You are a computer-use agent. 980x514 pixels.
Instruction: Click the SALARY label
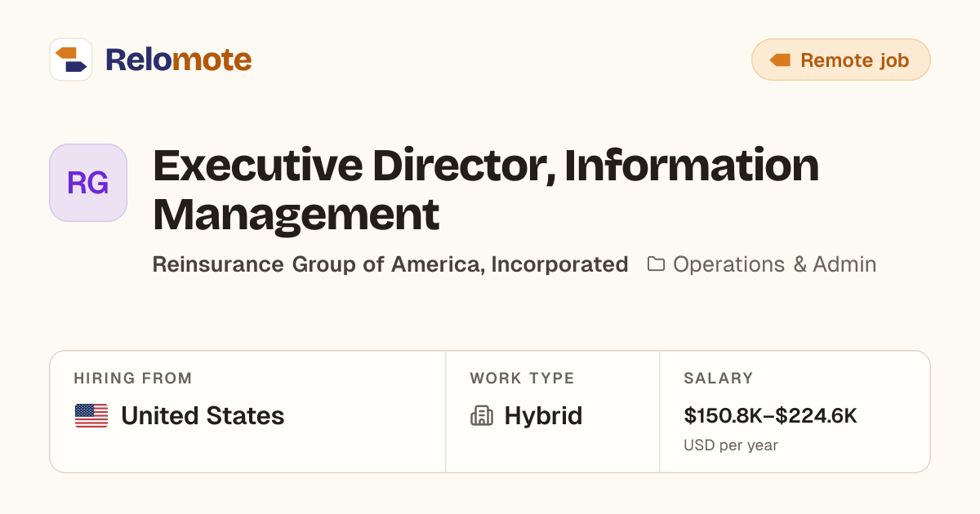click(719, 379)
